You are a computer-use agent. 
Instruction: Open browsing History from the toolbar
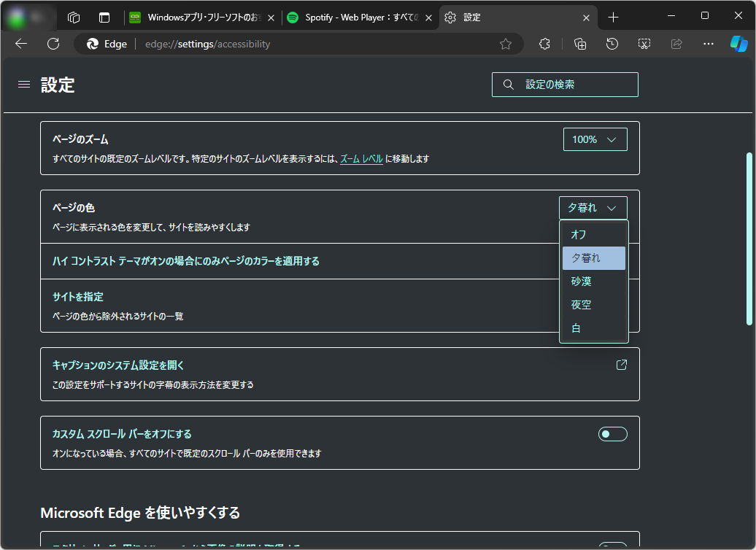(612, 44)
